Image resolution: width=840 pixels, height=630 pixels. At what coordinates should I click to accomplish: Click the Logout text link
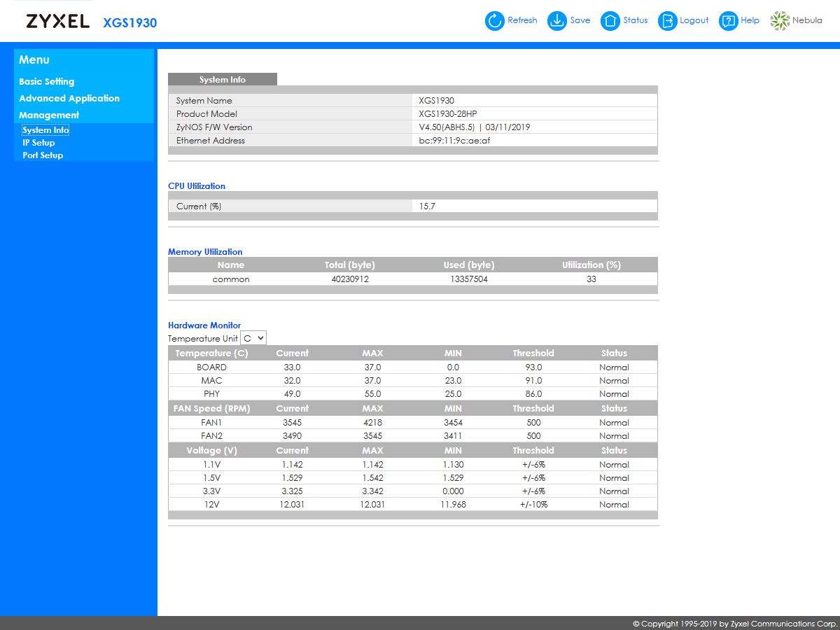coord(694,21)
